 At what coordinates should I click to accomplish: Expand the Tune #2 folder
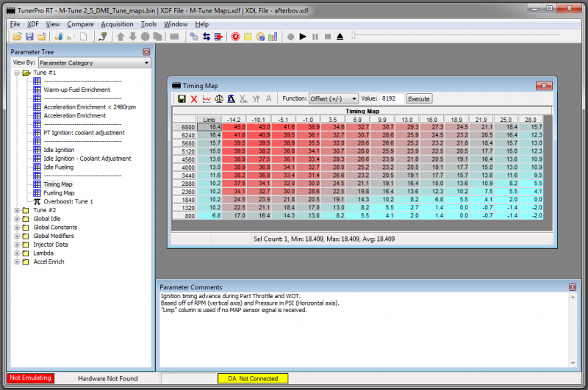(x=17, y=210)
